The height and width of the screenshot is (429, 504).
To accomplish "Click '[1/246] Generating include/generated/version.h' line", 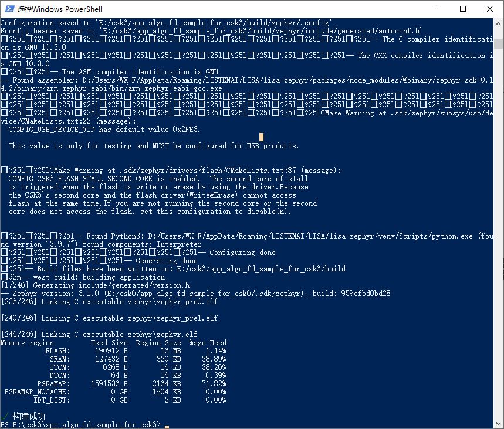I will click(96, 285).
